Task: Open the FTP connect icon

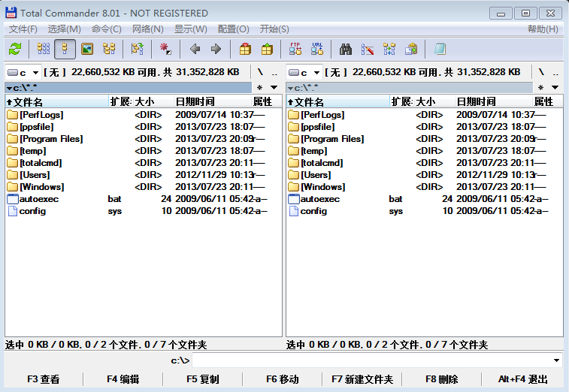Action: pyautogui.click(x=295, y=49)
